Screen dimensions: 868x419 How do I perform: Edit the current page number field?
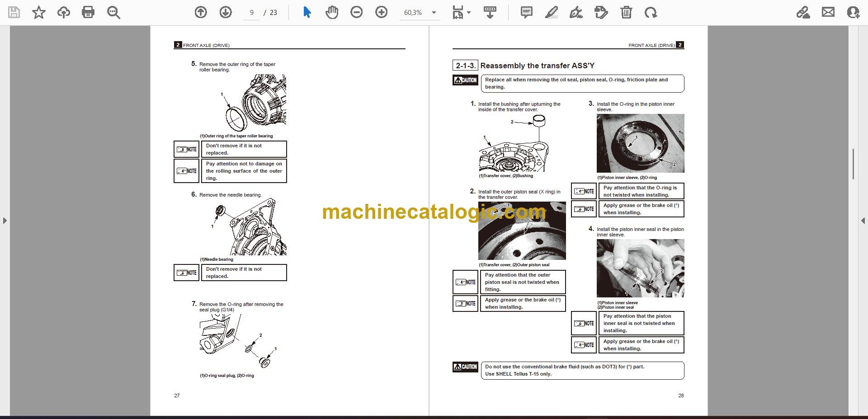click(x=251, y=13)
